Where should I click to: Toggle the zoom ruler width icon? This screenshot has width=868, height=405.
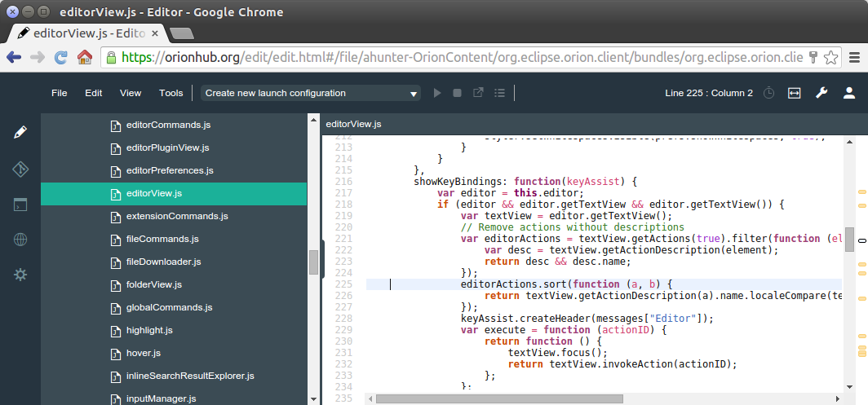795,93
